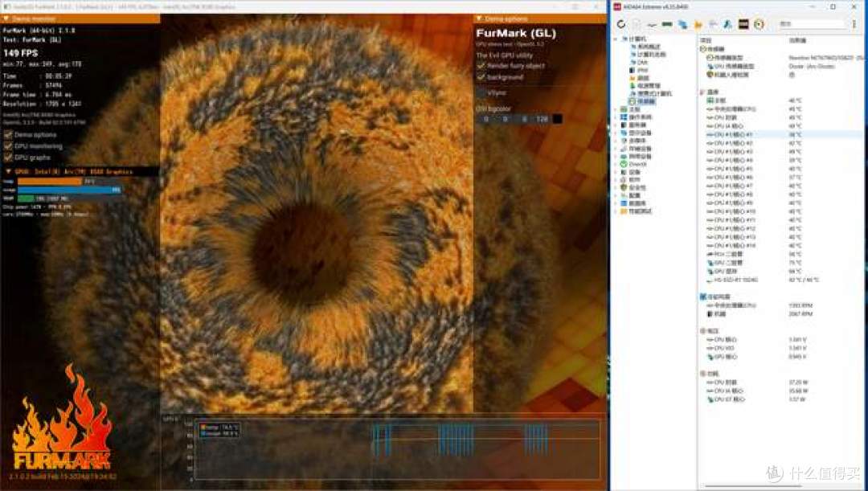The height and width of the screenshot is (491, 868).
Task: Click the black OSD panel icon in AIDA64 toolbar
Action: (x=743, y=24)
